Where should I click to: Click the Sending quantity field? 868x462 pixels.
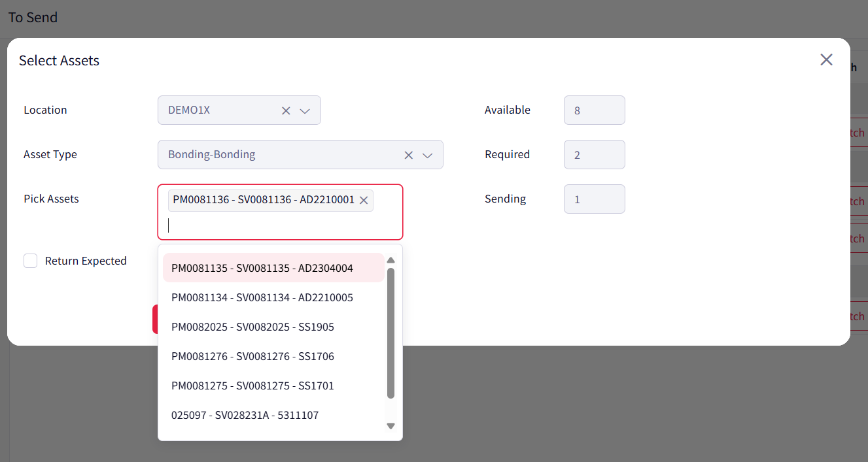pos(594,199)
